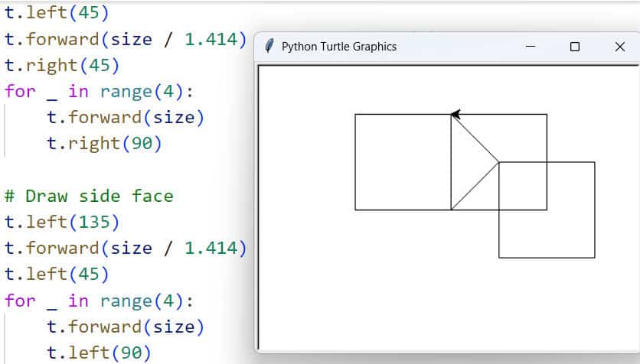Click the Python Turtle Graphics feather icon

269,46
